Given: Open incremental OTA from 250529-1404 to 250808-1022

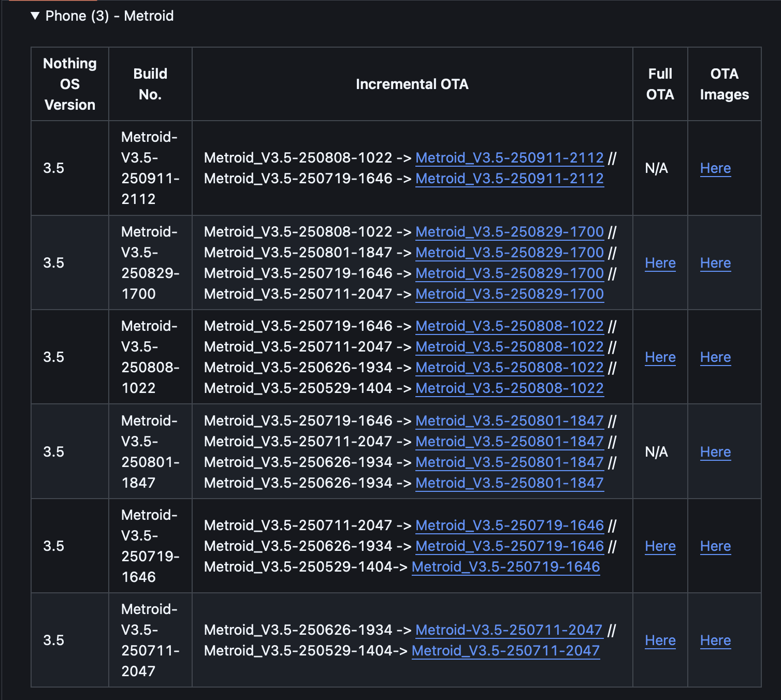Looking at the screenshot, I should tap(509, 388).
